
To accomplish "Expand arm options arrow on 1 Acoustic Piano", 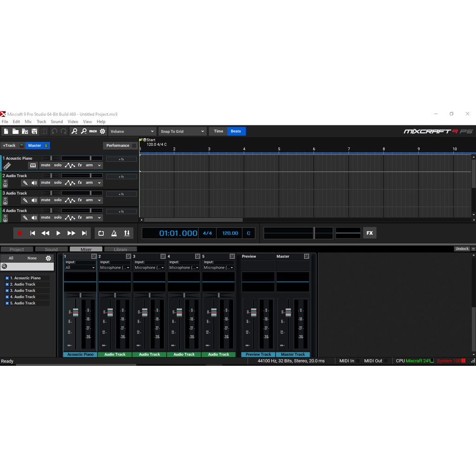I will (x=99, y=165).
